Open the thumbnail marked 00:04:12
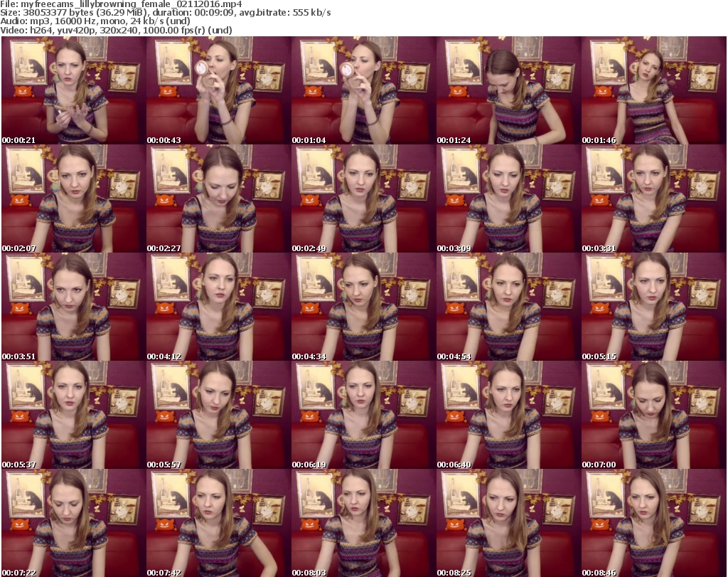 pyautogui.click(x=219, y=307)
